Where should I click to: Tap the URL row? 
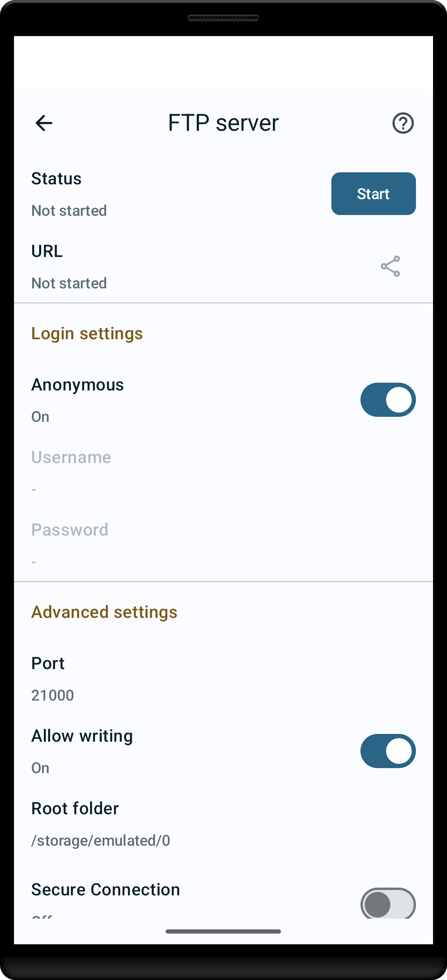click(223, 266)
